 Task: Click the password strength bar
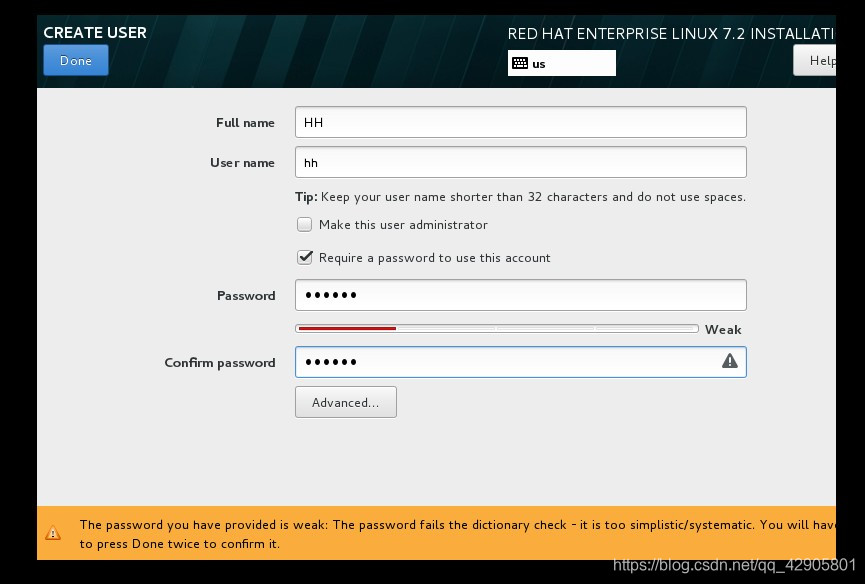pyautogui.click(x=497, y=329)
